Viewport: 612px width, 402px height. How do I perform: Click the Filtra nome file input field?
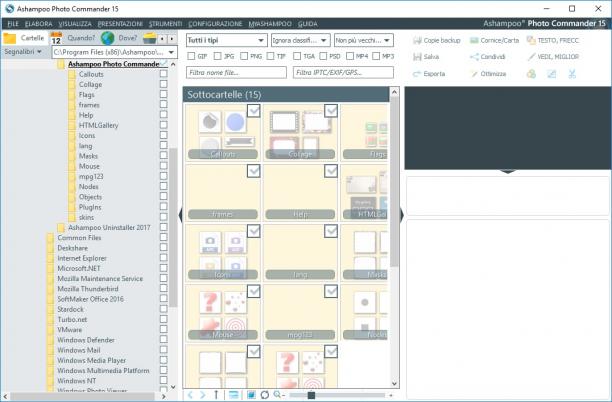[x=237, y=73]
